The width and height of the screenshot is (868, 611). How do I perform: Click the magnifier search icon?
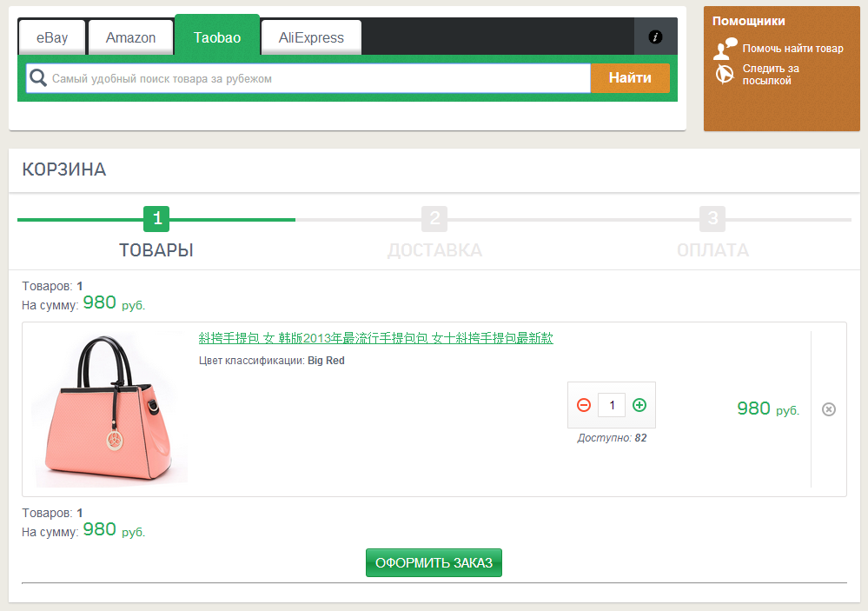click(x=38, y=78)
